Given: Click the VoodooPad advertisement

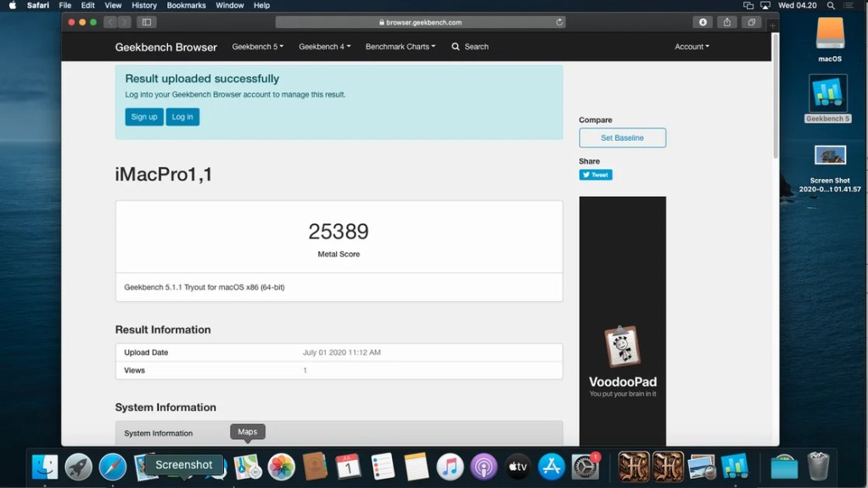Looking at the screenshot, I should coord(623,322).
